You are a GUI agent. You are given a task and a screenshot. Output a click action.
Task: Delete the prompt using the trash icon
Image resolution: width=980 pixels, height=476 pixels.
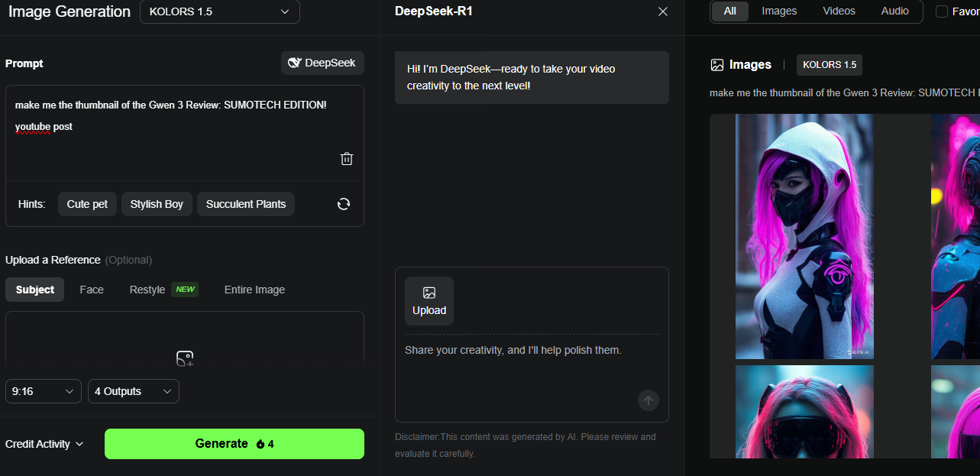pyautogui.click(x=347, y=159)
